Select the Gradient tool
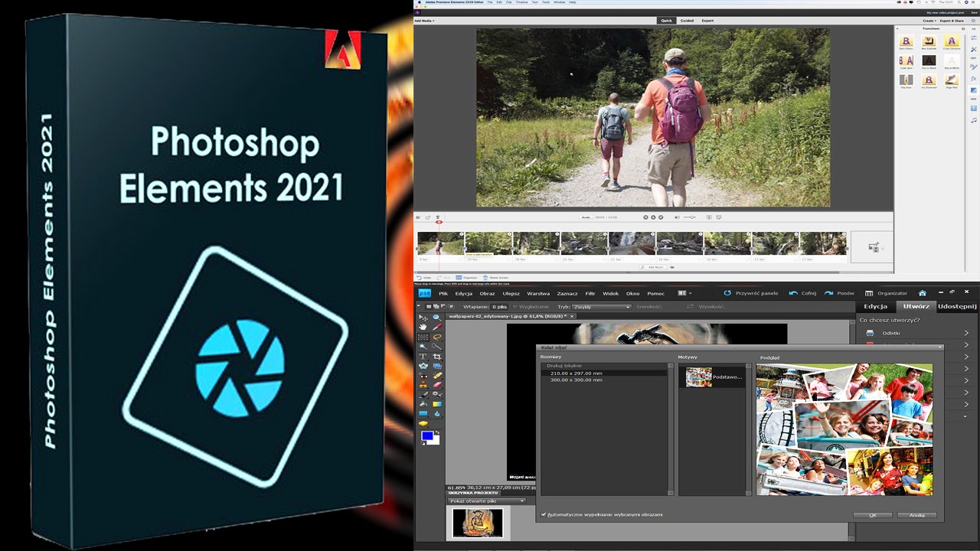 [x=437, y=404]
